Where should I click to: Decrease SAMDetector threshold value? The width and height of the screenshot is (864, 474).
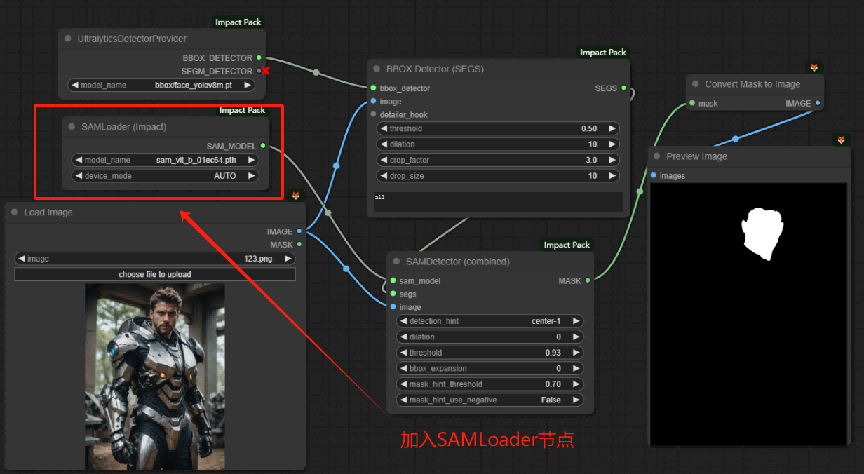point(403,353)
